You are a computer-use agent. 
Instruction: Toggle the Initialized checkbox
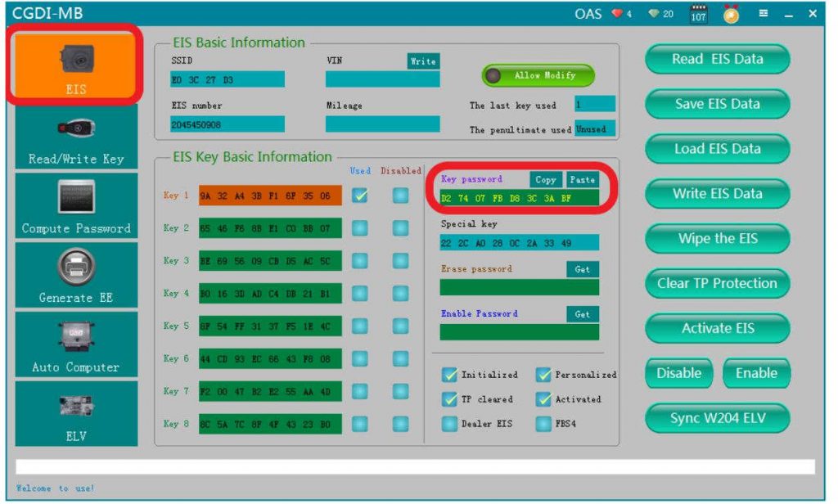[x=449, y=375]
